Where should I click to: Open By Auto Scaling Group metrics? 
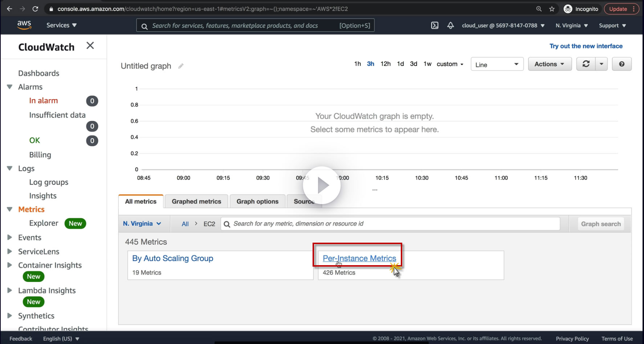pos(173,258)
